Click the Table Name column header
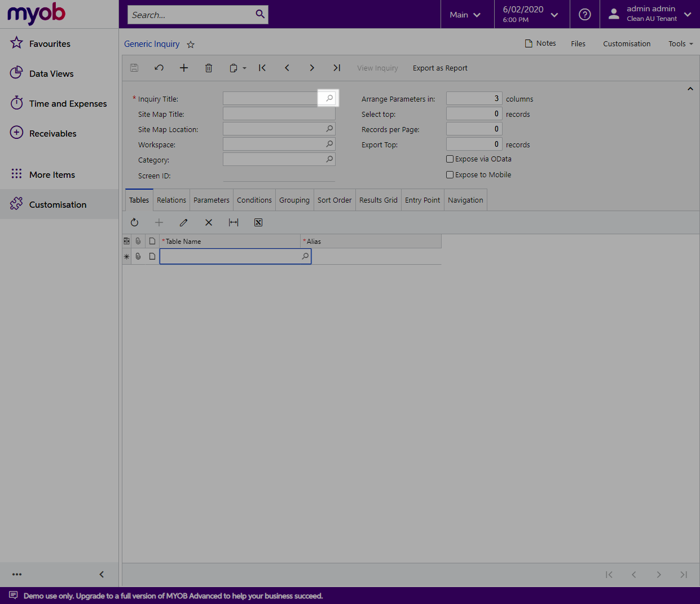This screenshot has width=700, height=604. click(230, 242)
